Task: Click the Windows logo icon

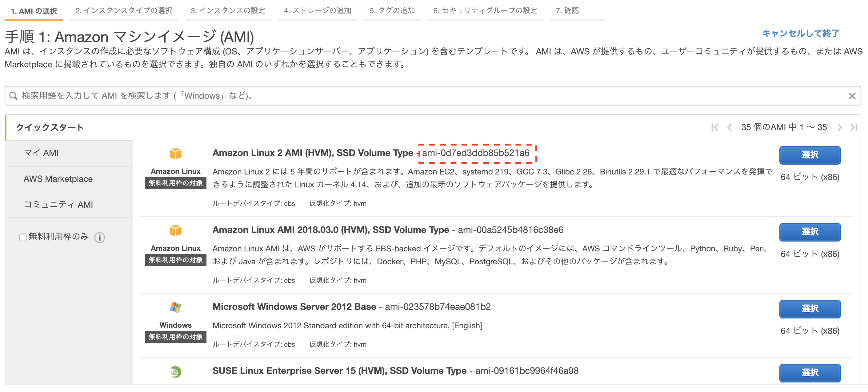Action: click(175, 307)
